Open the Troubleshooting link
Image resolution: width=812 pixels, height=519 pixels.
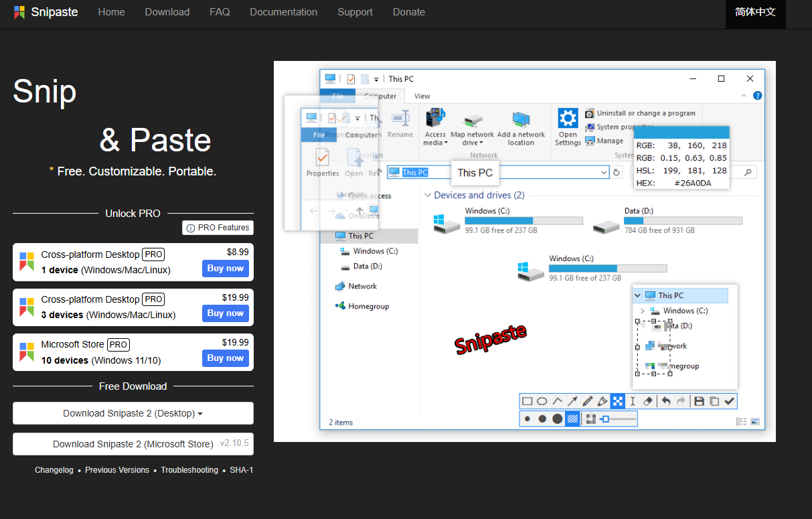(x=189, y=470)
